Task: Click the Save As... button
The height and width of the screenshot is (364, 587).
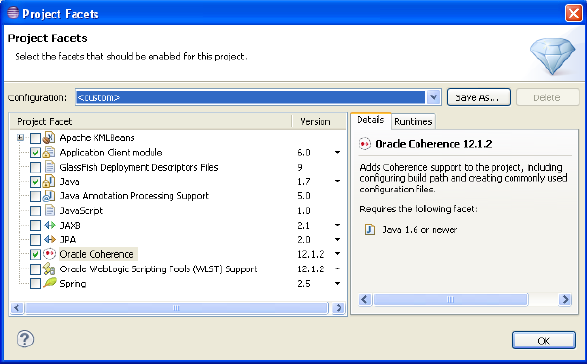Action: point(478,97)
